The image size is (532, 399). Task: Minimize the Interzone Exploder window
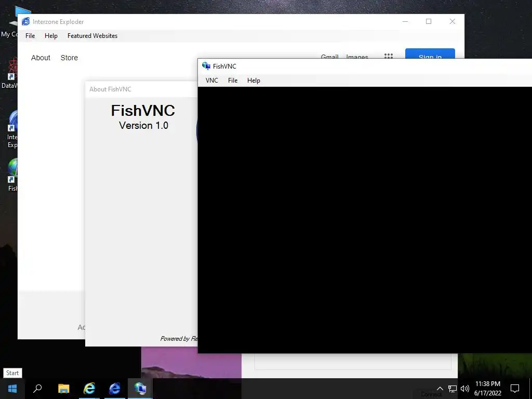tap(405, 21)
